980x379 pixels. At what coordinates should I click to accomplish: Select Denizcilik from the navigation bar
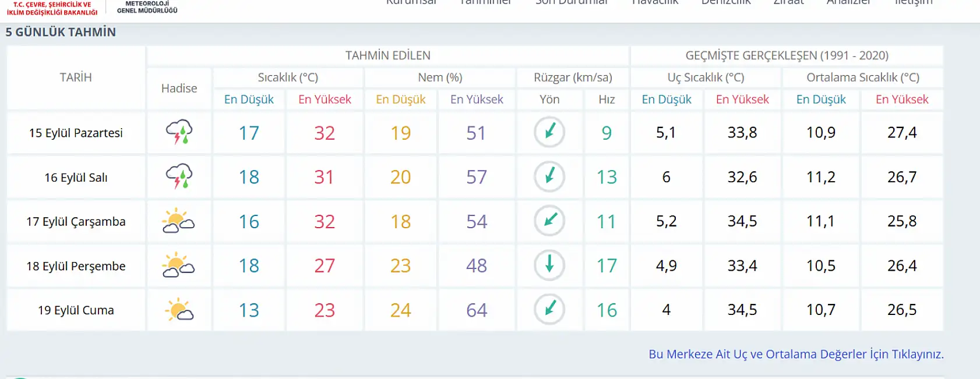[x=726, y=3]
